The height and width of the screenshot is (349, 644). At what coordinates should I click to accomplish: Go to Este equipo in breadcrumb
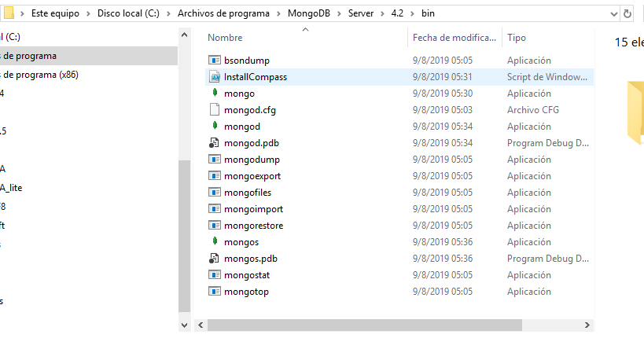55,13
